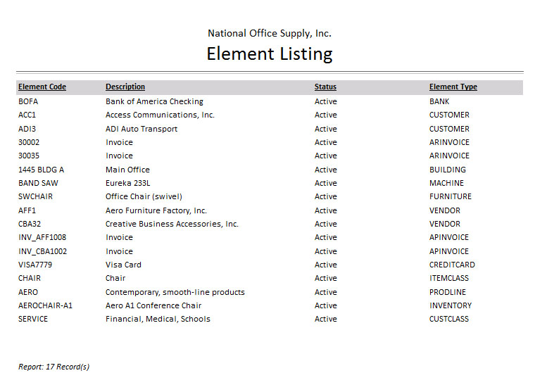Select element code 30002

(29, 142)
